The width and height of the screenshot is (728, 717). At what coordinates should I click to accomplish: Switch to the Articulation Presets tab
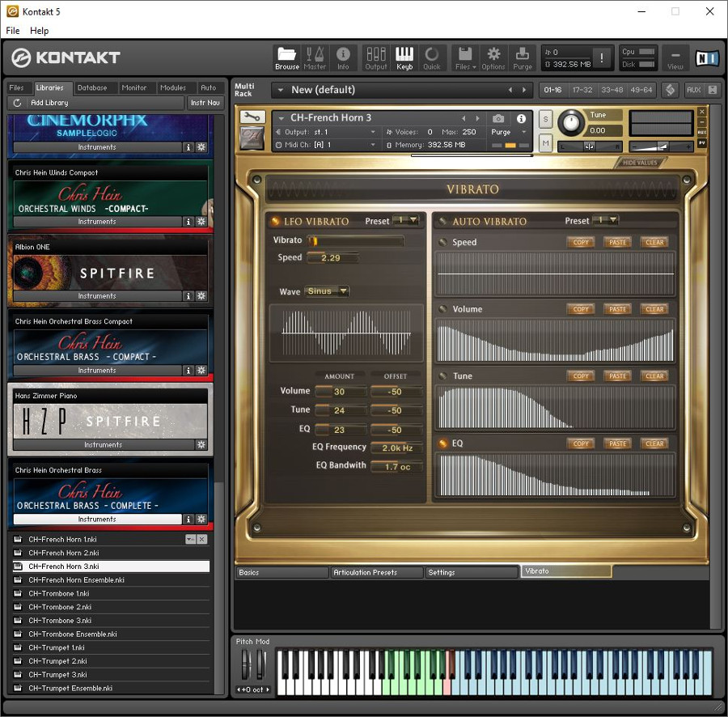[x=376, y=573]
